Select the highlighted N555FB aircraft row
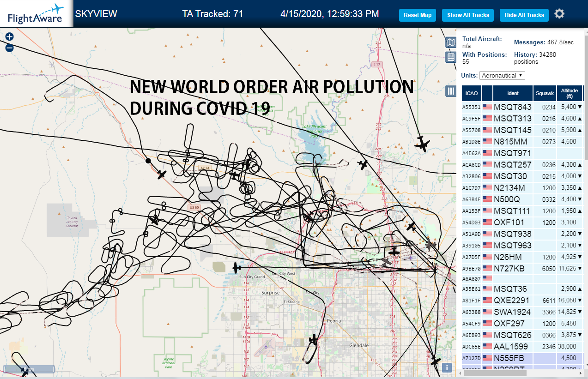This screenshot has width=588, height=379. (522, 358)
